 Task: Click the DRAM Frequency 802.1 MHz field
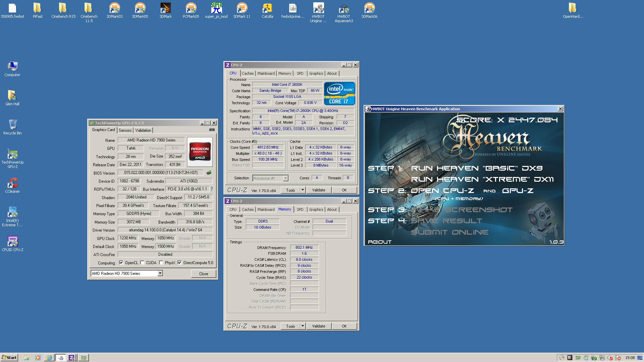click(x=304, y=247)
